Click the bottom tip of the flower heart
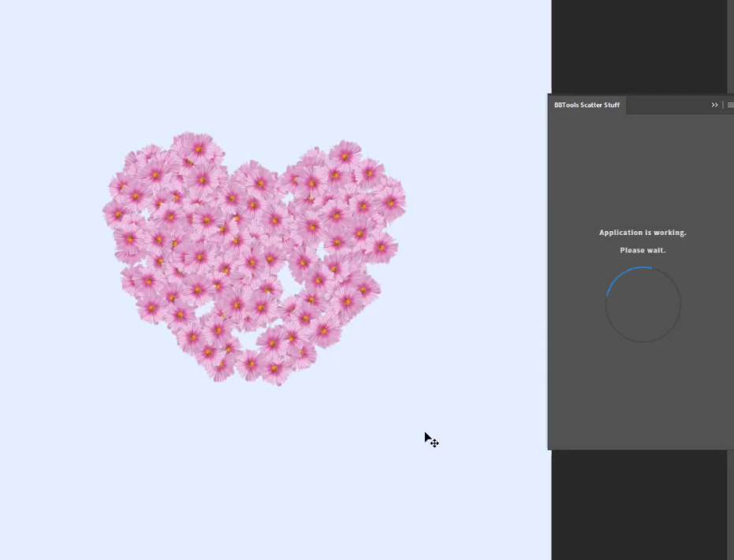The height and width of the screenshot is (560, 734). (x=274, y=375)
